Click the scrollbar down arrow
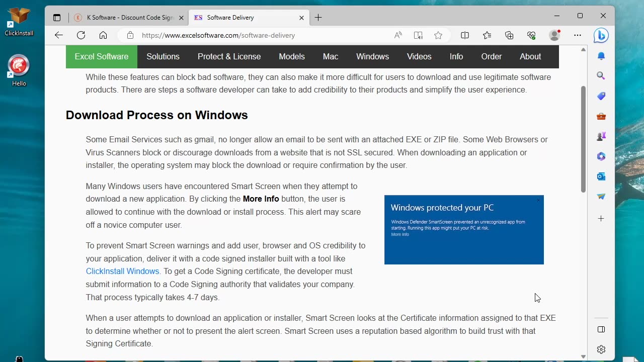This screenshot has height=362, width=644. [x=584, y=356]
